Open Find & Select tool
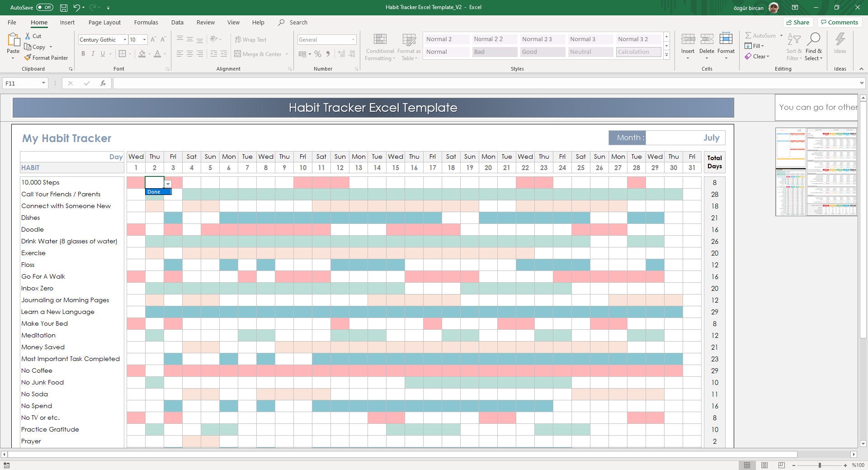Screen dimensions: 868x470 coord(814,47)
